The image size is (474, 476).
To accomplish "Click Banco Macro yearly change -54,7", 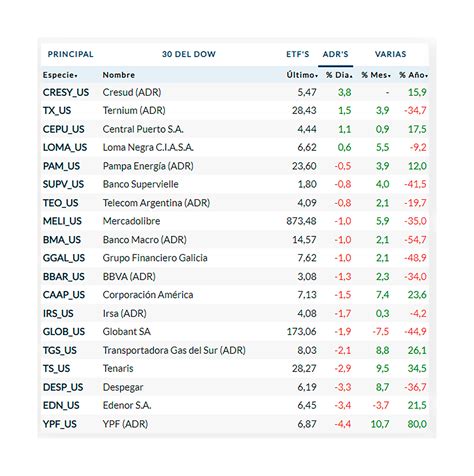I will [415, 240].
